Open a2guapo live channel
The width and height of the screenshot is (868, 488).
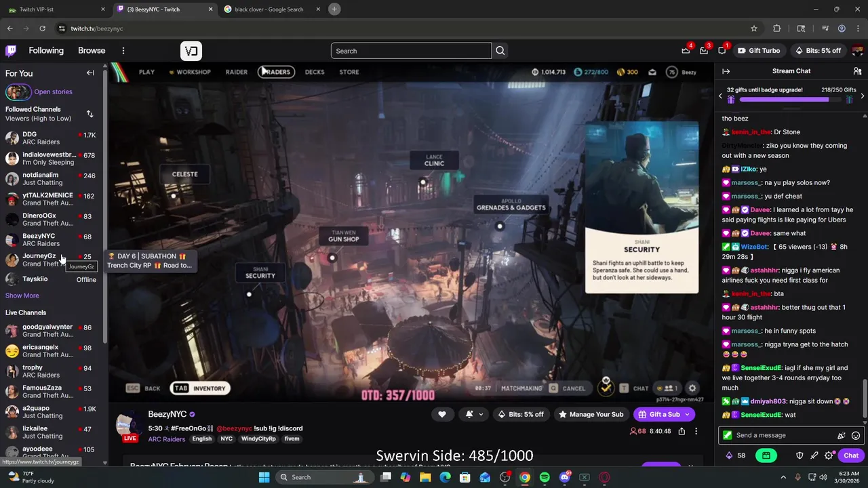tap(52, 412)
